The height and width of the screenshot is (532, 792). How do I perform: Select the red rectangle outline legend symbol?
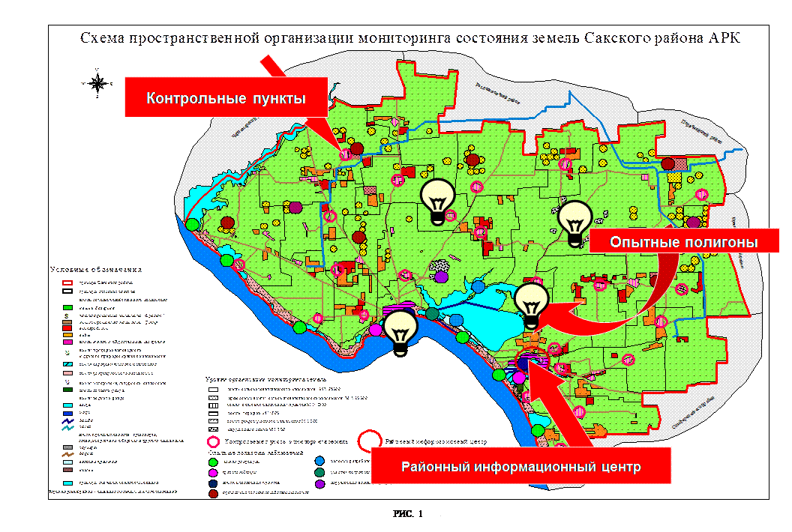67,284
